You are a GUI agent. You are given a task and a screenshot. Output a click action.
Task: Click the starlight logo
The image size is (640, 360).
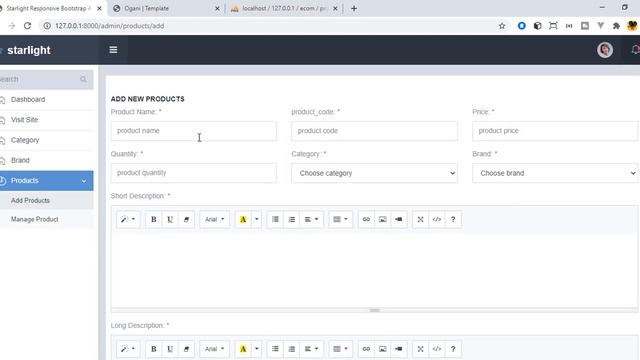[x=29, y=50]
